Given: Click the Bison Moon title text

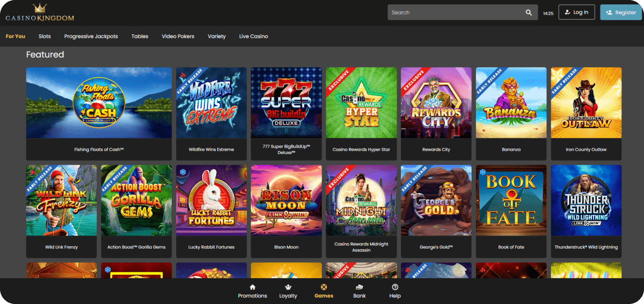Looking at the screenshot, I should coord(287,247).
